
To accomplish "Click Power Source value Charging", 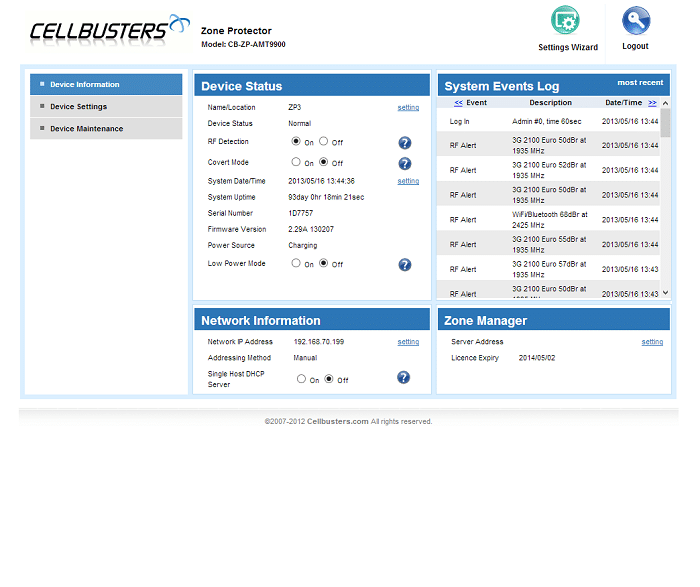I will coord(303,246).
